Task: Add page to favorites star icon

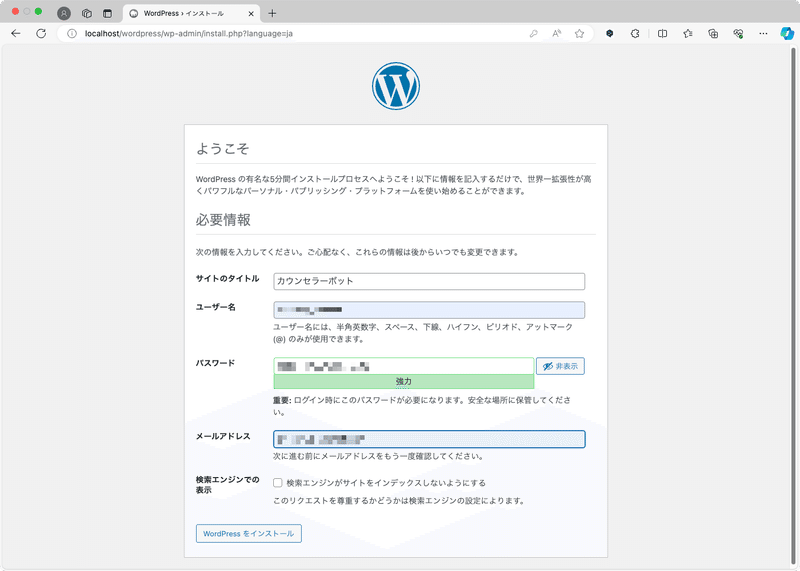Action: point(580,34)
